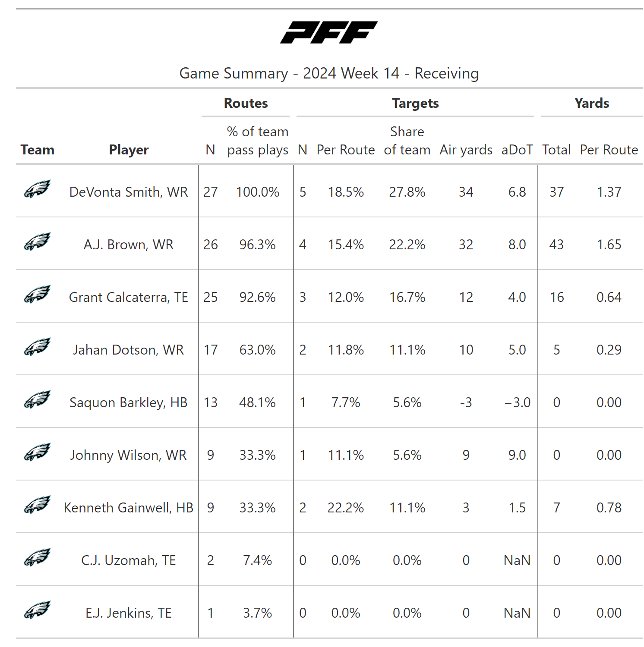Click Eagles logo beside Grant Calcaterra
Viewport: 644px width, 647px height.
37,295
